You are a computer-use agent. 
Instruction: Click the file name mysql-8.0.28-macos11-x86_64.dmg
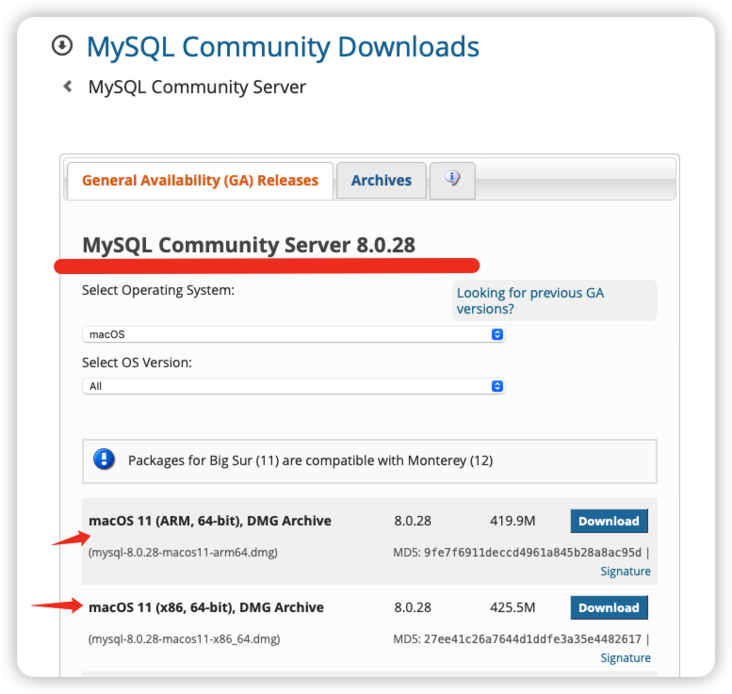coord(184,639)
